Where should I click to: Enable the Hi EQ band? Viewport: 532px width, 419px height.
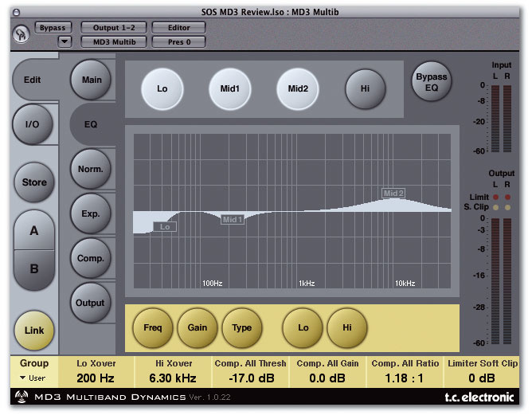365,89
